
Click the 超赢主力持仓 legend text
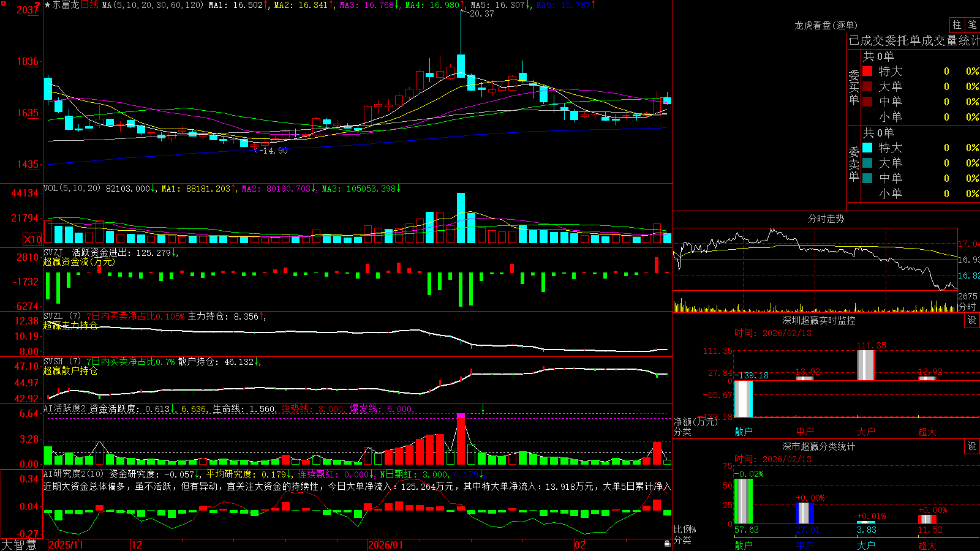tap(70, 325)
